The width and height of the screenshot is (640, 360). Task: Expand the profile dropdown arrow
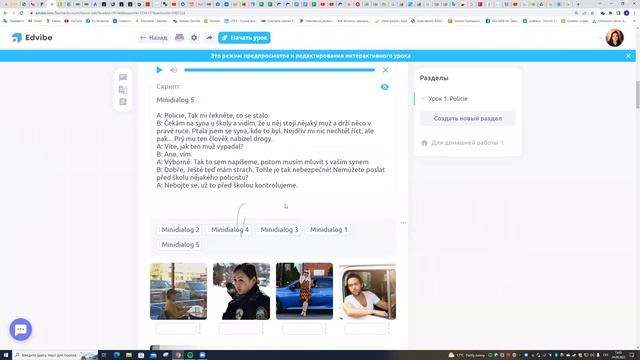[x=600, y=38]
